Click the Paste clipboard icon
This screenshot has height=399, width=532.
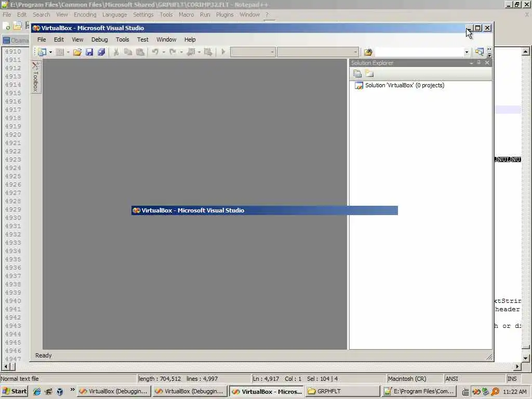tap(140, 52)
